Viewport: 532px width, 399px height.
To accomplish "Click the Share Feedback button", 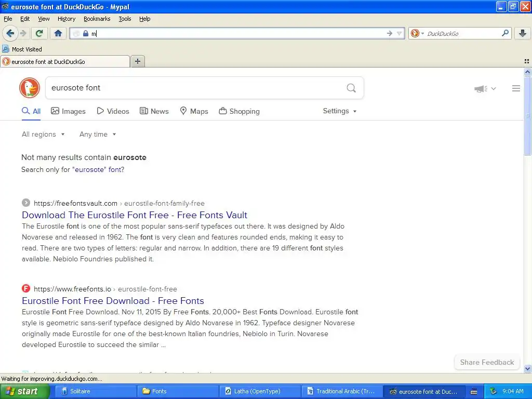I will [487, 362].
